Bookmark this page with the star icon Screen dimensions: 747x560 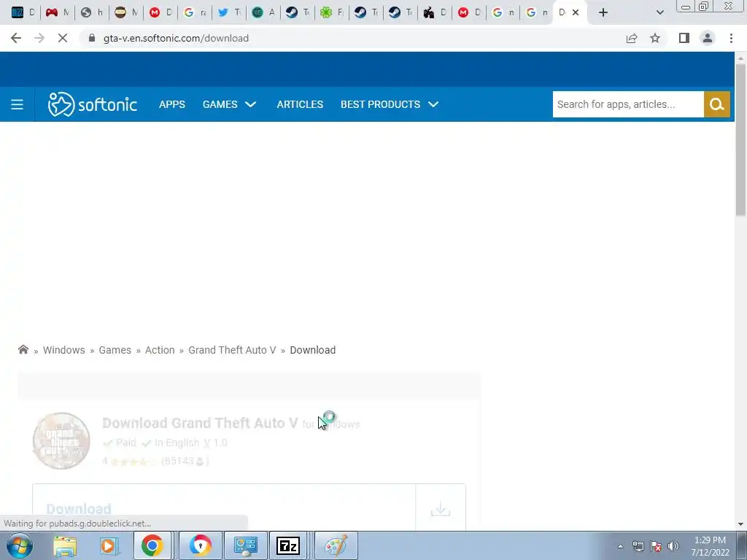(655, 38)
